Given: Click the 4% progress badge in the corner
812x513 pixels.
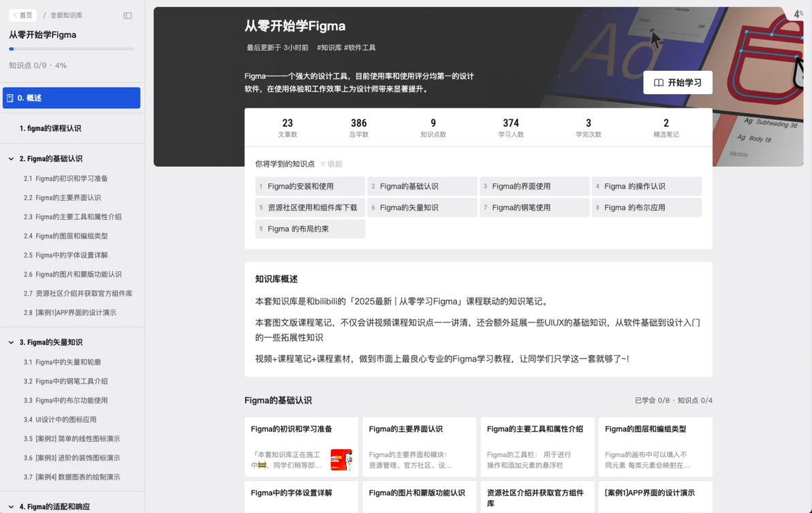Looking at the screenshot, I should [798, 14].
